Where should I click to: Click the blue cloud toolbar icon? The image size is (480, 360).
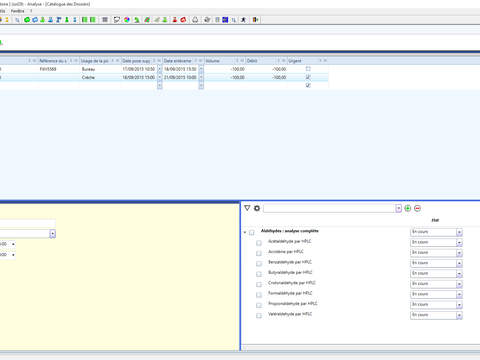click(x=35, y=20)
